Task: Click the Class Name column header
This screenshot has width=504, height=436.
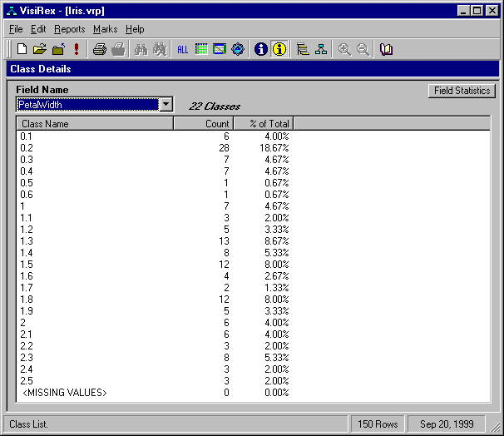Action: pyautogui.click(x=95, y=124)
